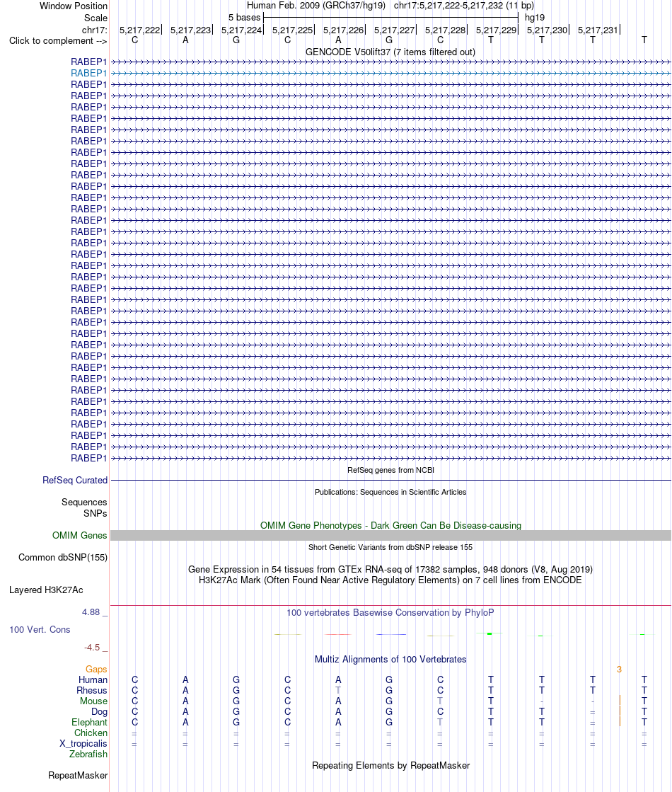The width and height of the screenshot is (672, 792).
Task: Click the Layered H3K27Ac track label
Action: coord(47,590)
